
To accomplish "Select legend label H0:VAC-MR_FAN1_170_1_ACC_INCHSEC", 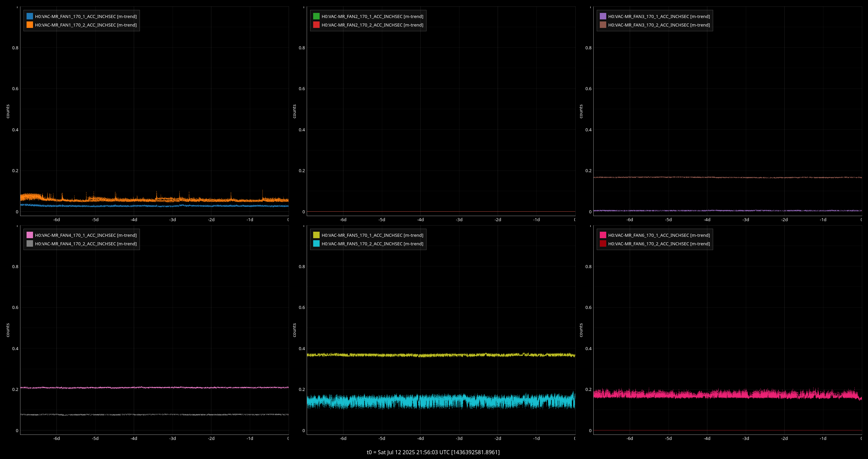I will (x=86, y=16).
